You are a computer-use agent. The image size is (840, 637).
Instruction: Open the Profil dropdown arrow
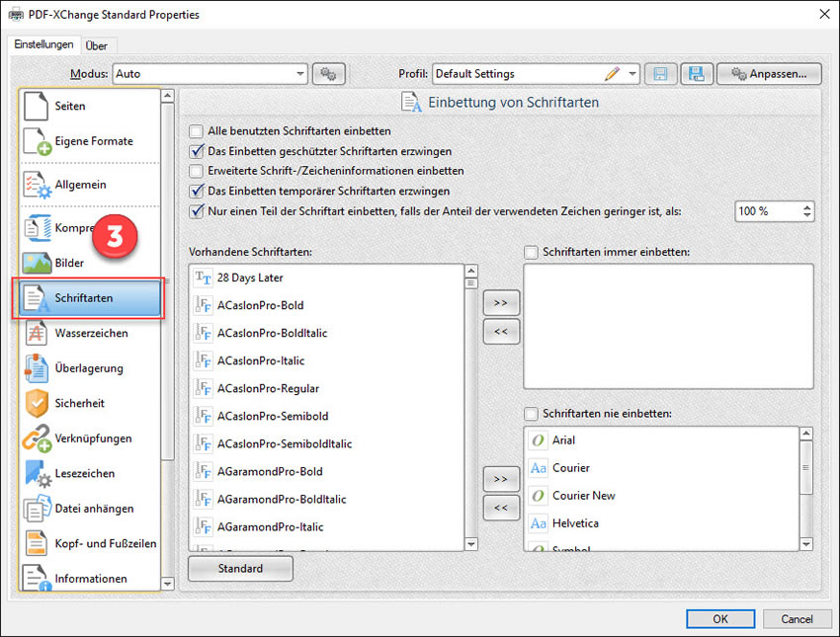[x=632, y=74]
